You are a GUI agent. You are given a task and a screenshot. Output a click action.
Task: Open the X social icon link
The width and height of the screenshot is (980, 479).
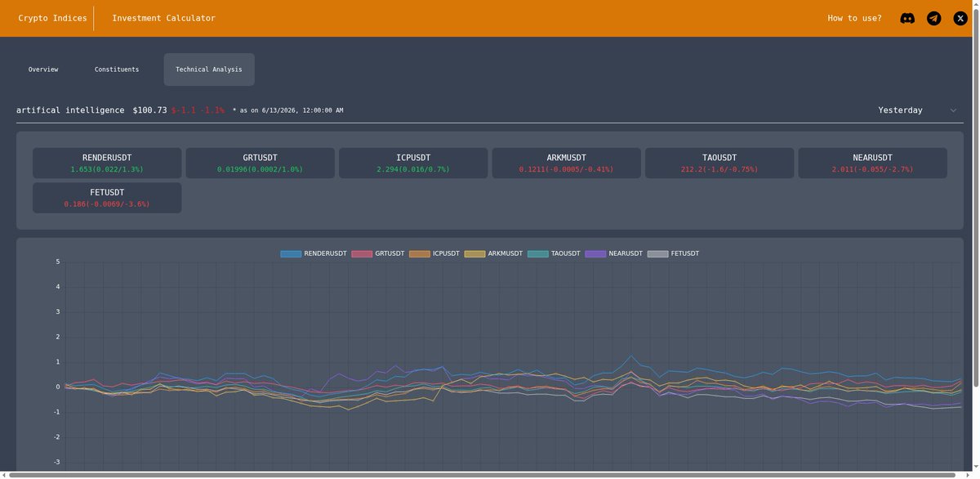pos(960,18)
